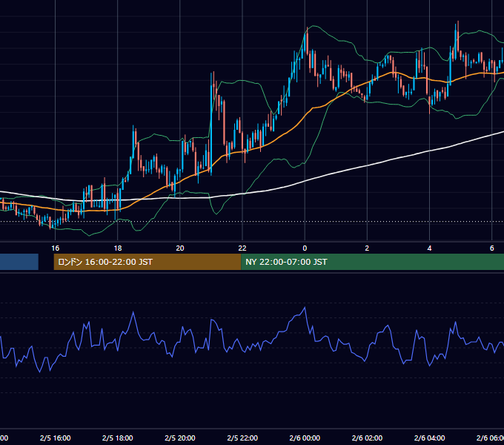Click the 2 hour label on the chart axis
504x445 pixels.
point(367,248)
